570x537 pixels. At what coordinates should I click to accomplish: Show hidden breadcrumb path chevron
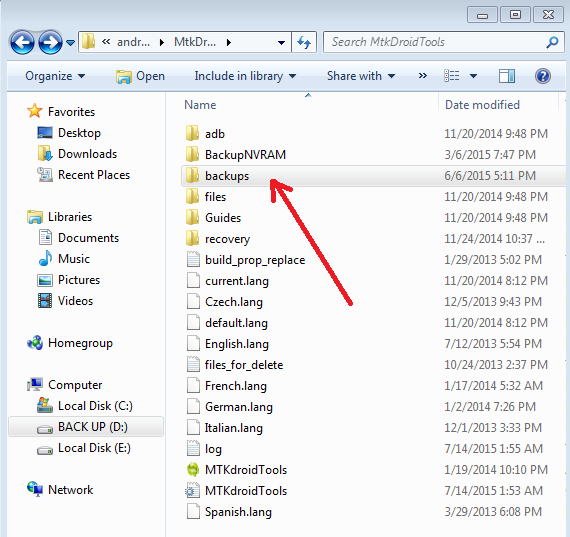click(106, 42)
